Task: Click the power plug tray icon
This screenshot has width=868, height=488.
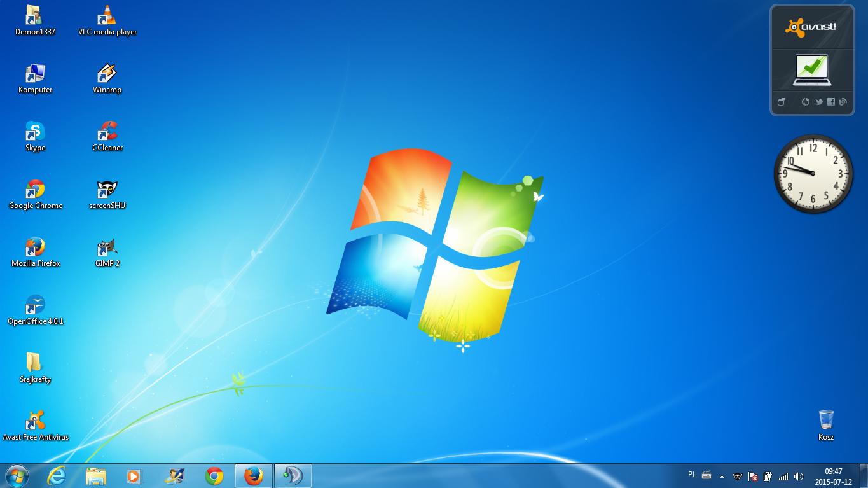Action: click(768, 476)
